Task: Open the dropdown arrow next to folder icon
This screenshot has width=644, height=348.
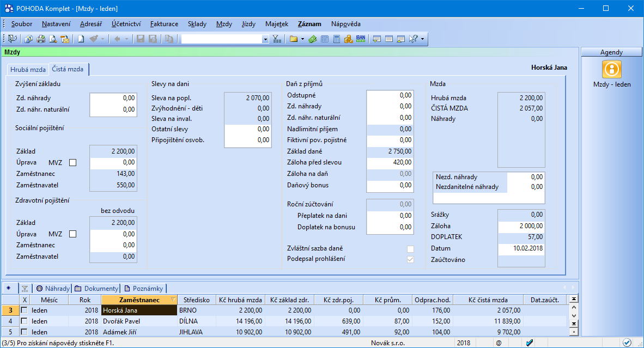Action: [303, 39]
